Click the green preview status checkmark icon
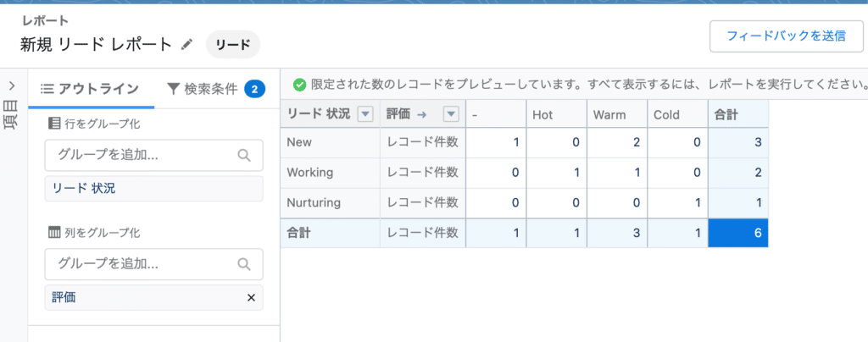The width and height of the screenshot is (868, 342). [x=299, y=85]
